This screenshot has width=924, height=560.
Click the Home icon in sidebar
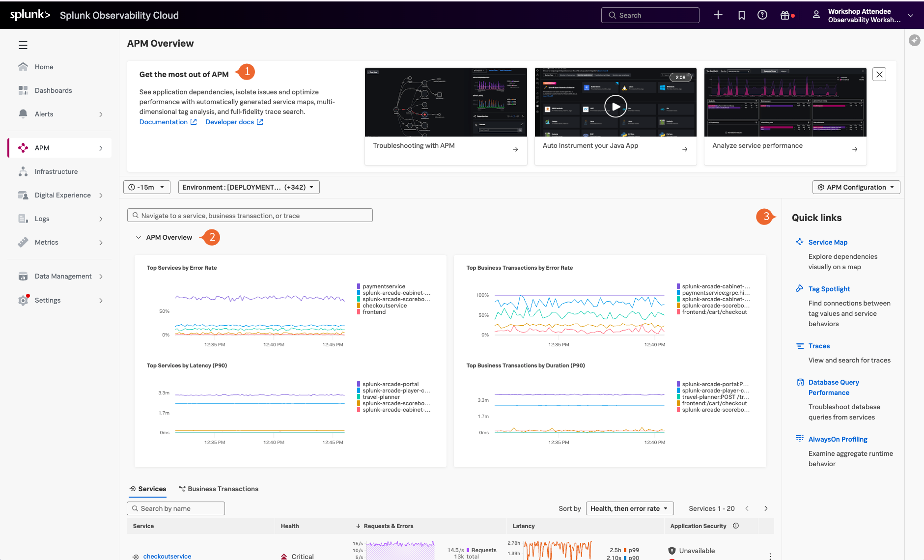point(23,67)
